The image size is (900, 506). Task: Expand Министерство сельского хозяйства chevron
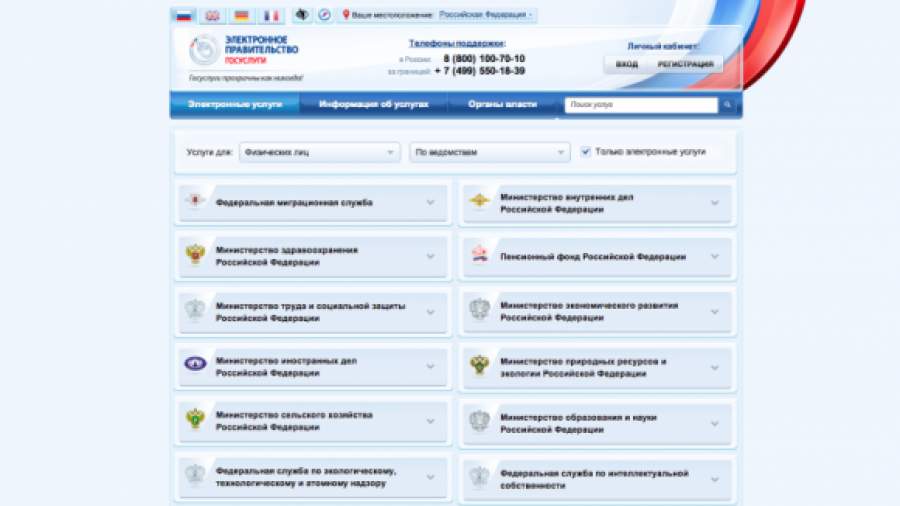tap(430, 421)
